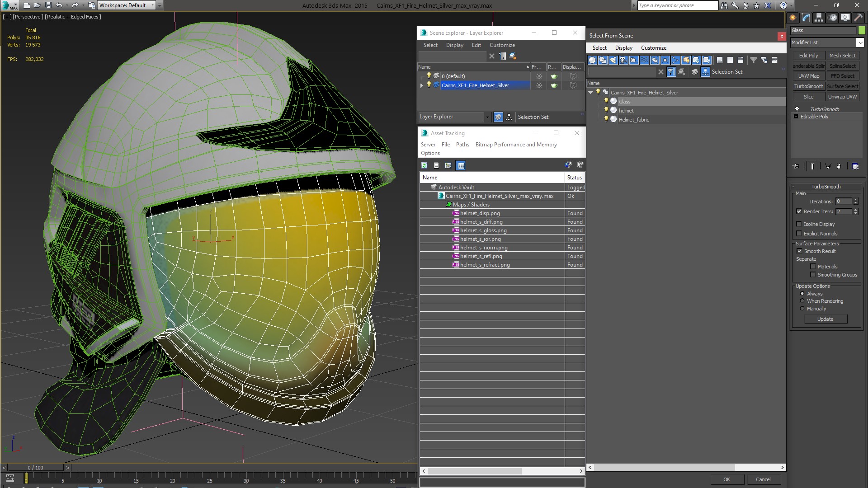Image resolution: width=868 pixels, height=488 pixels.
Task: Open Select menu in Scene Explorer
Action: 430,45
